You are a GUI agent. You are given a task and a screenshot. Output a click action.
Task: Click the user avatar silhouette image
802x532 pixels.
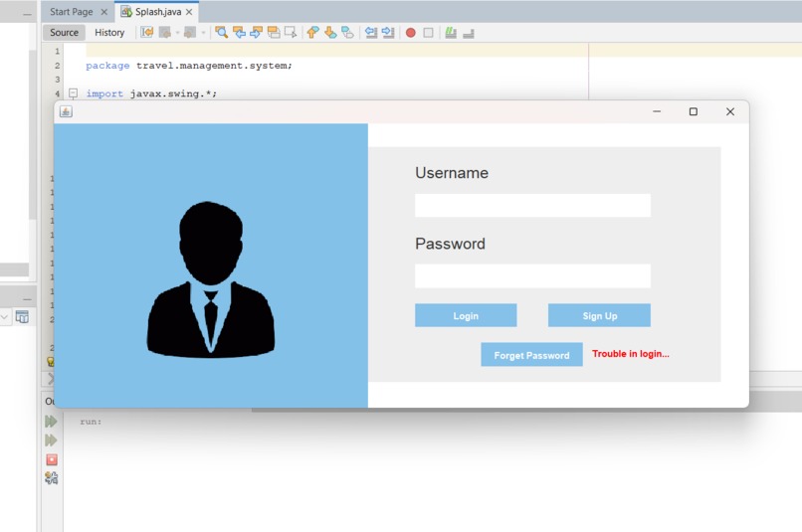211,279
